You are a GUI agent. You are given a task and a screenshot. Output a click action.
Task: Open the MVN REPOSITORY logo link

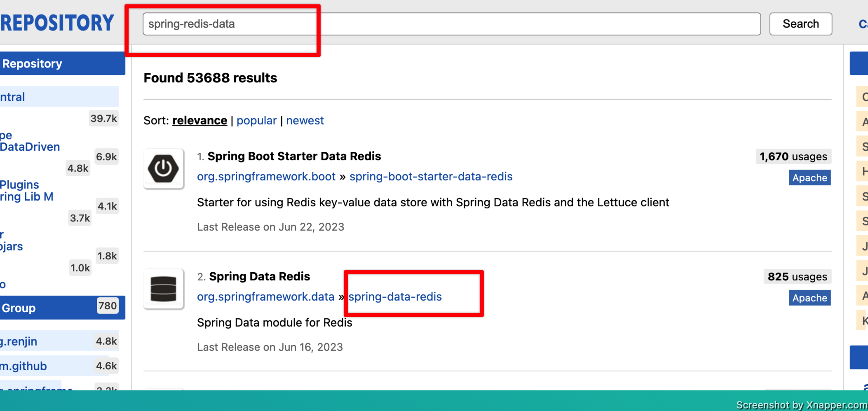[x=57, y=23]
